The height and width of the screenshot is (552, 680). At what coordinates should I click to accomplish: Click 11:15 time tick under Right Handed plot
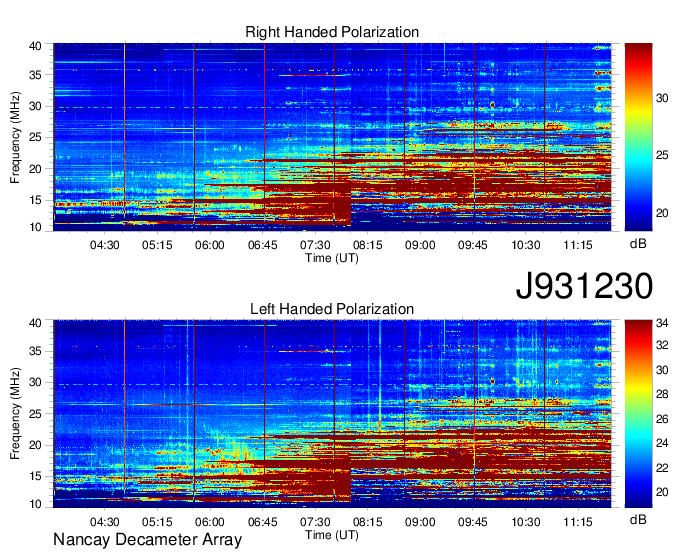[x=578, y=245]
